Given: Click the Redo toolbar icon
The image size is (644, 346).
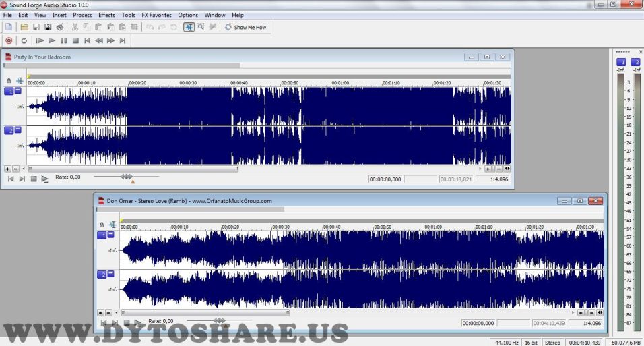Looking at the screenshot, I should click(x=162, y=27).
